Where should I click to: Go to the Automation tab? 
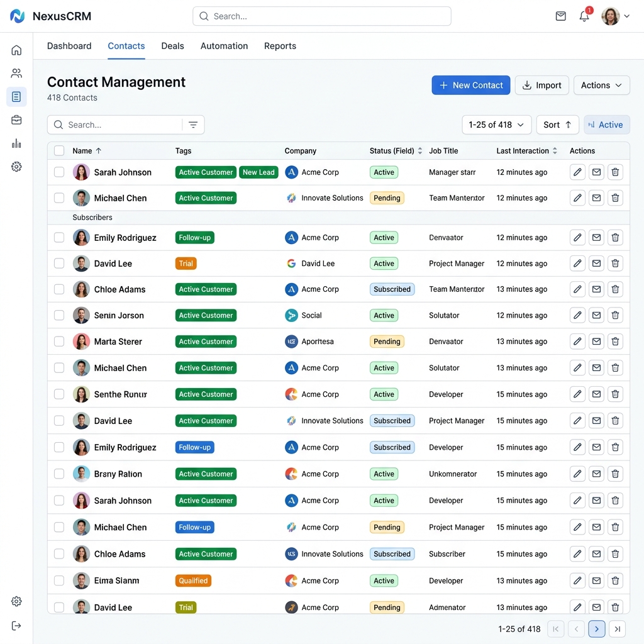pos(225,46)
